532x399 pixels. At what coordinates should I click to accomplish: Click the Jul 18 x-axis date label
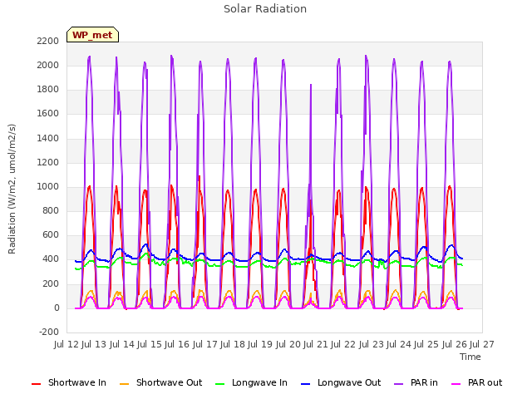pos(233,344)
